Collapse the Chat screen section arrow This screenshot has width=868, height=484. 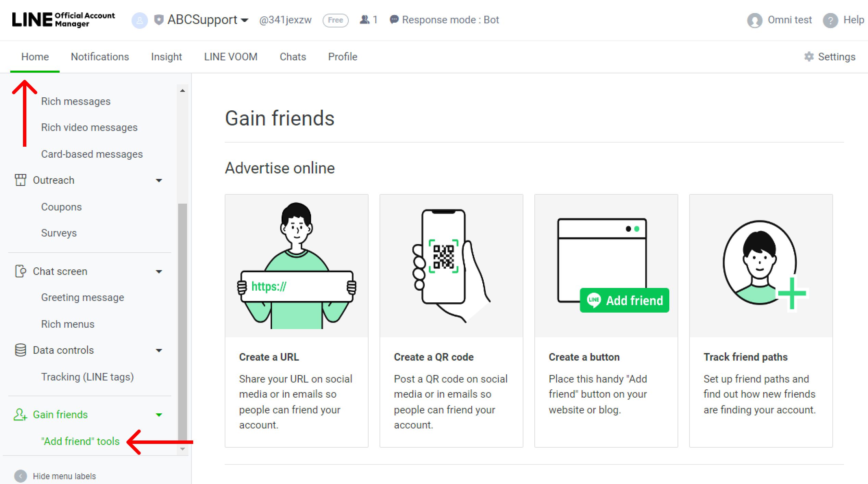pos(159,271)
